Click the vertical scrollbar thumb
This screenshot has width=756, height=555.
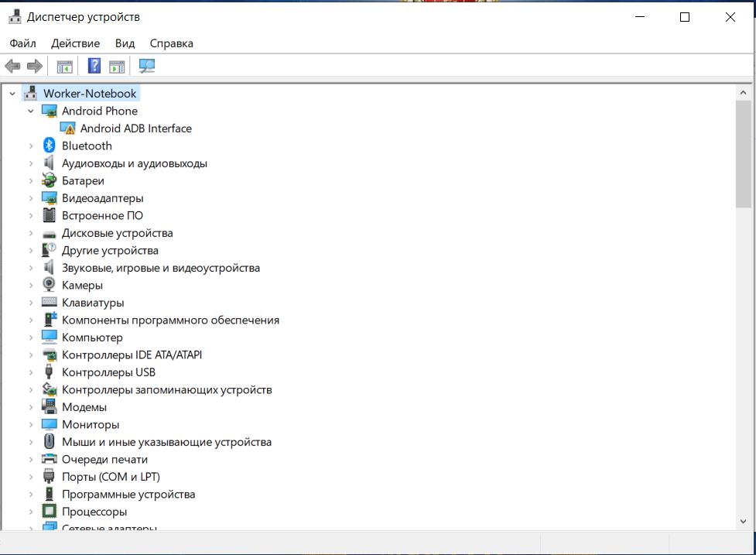click(x=743, y=154)
